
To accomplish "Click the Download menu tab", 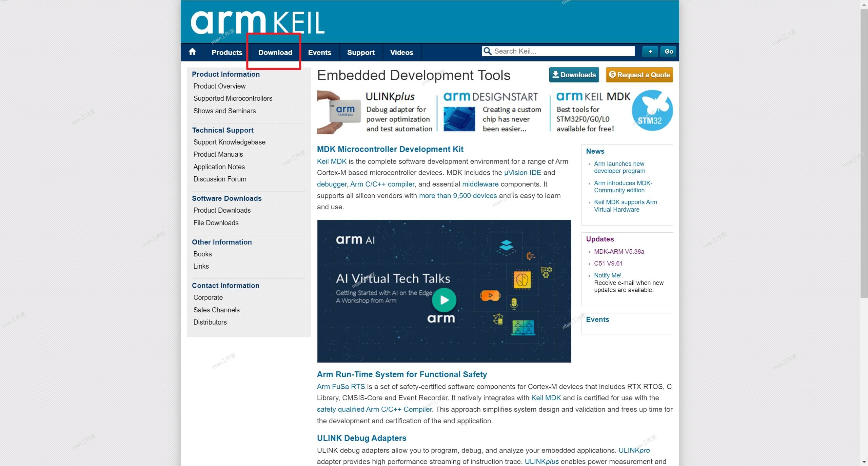I will pyautogui.click(x=275, y=52).
